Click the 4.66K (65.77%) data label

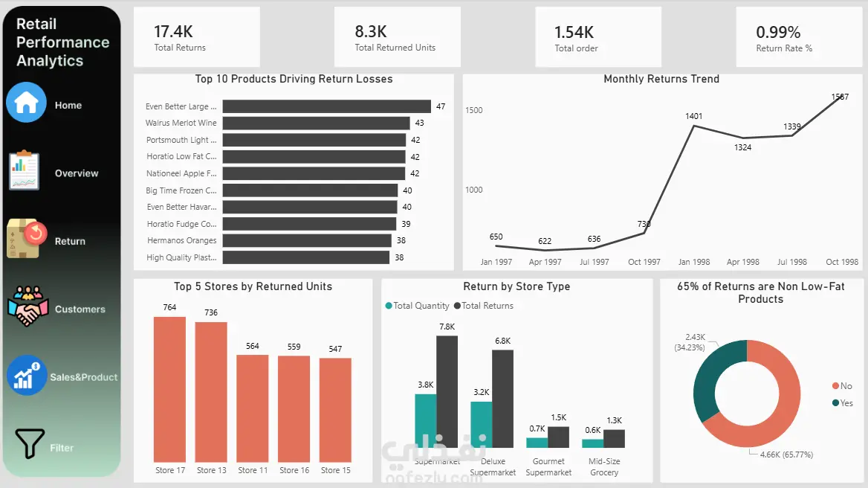(786, 455)
